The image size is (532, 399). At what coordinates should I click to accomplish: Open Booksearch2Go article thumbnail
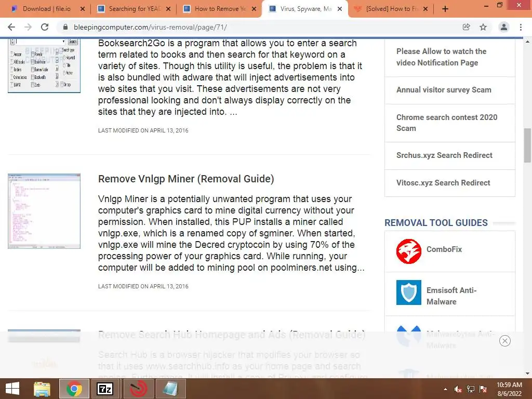(x=44, y=65)
